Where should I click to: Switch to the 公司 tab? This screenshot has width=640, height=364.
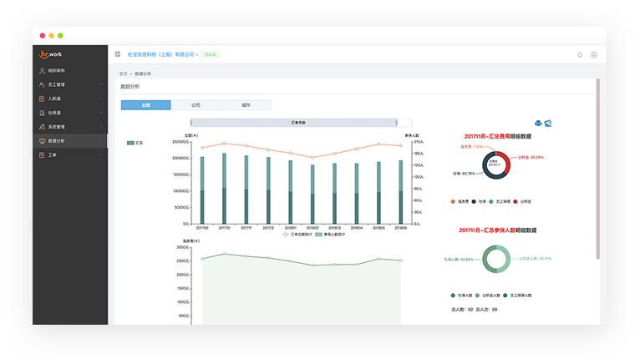tap(196, 105)
